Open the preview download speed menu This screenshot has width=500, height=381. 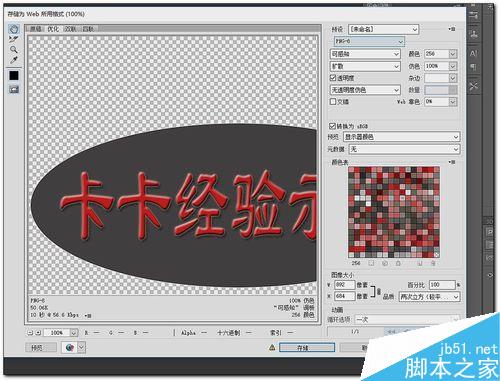tap(89, 315)
